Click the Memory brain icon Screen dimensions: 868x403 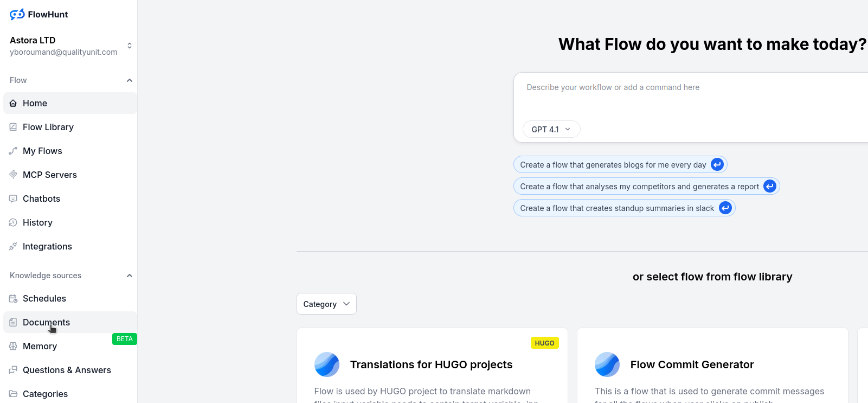(13, 346)
